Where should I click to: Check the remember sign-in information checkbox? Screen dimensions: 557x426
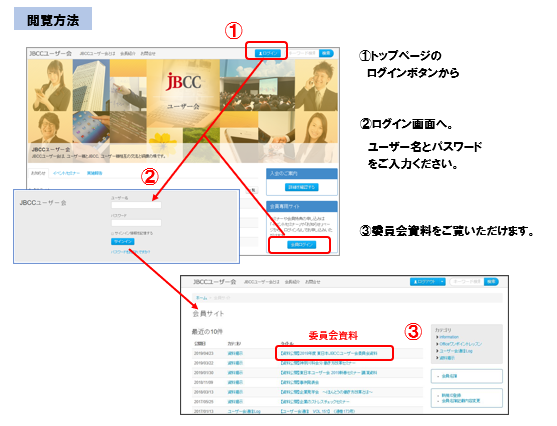[113, 233]
